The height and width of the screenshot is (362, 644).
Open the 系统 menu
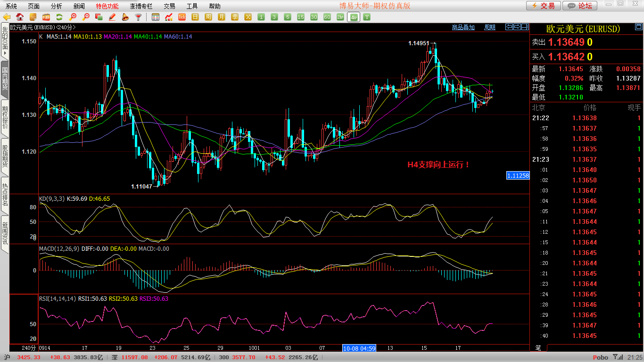(11, 6)
